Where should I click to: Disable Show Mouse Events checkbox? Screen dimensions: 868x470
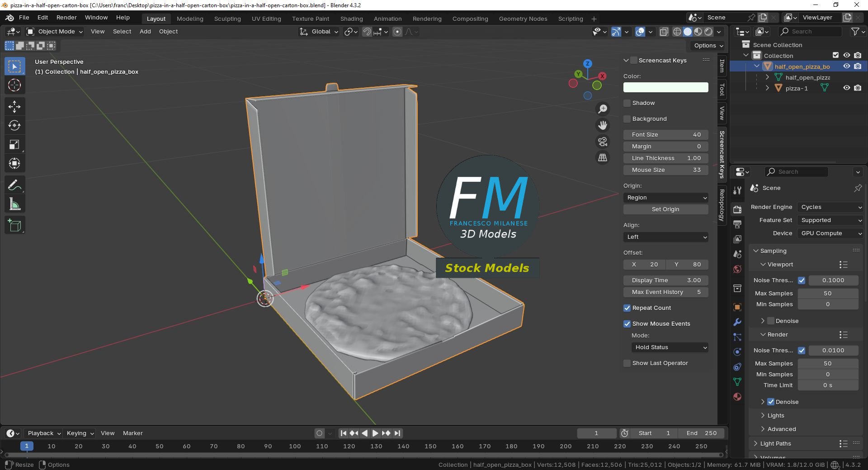coord(627,324)
